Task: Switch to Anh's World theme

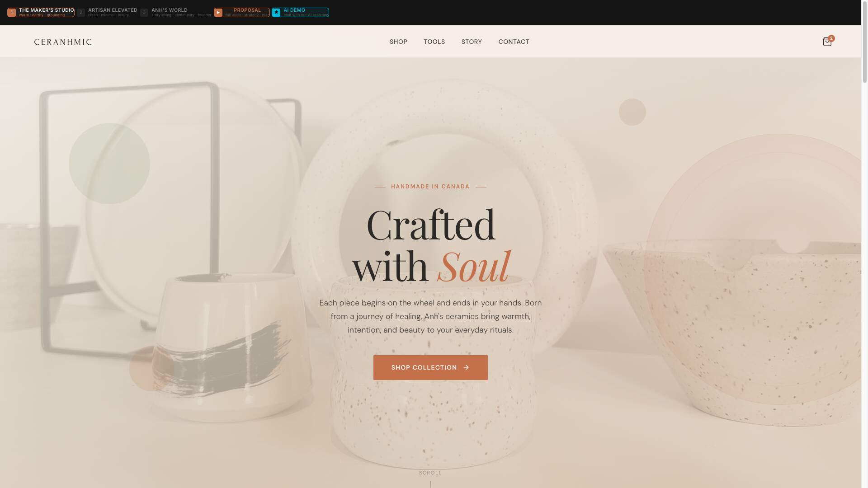Action: (x=176, y=13)
